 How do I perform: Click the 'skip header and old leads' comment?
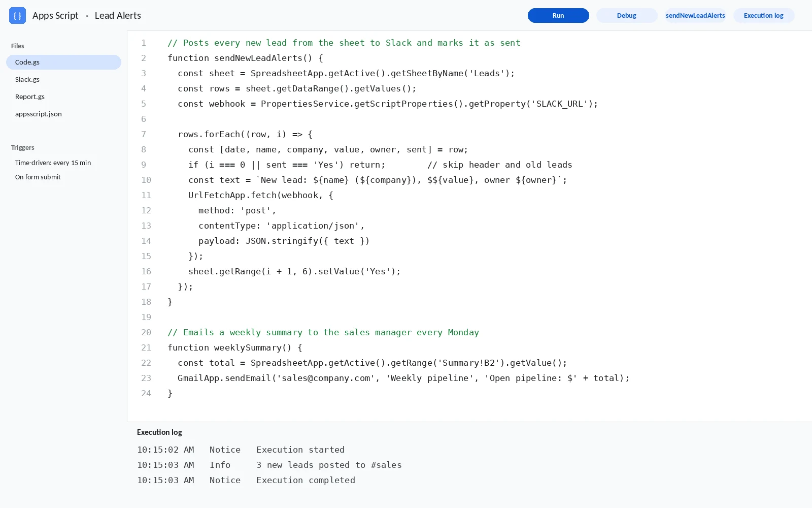tap(500, 165)
